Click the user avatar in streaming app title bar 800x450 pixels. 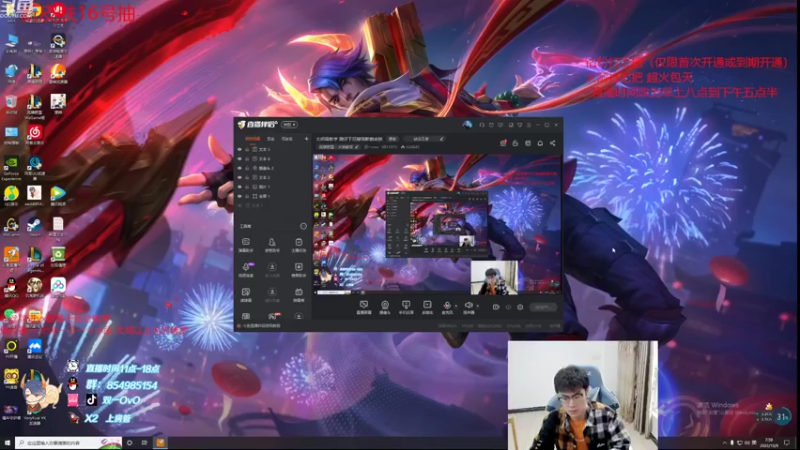pyautogui.click(x=467, y=124)
